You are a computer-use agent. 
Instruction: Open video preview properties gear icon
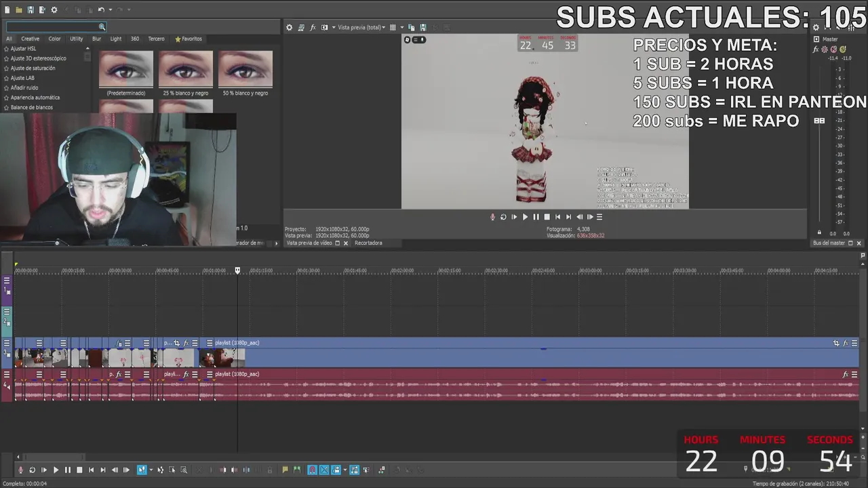pyautogui.click(x=290, y=27)
